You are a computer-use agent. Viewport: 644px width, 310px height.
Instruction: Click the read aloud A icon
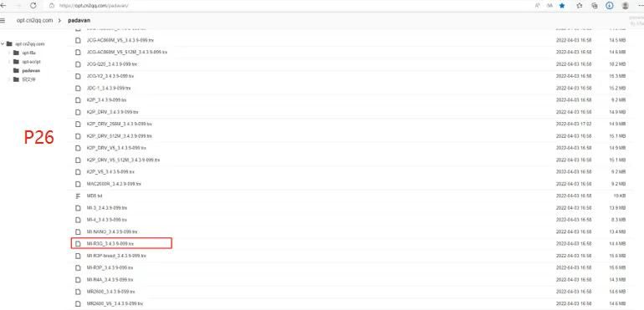538,6
